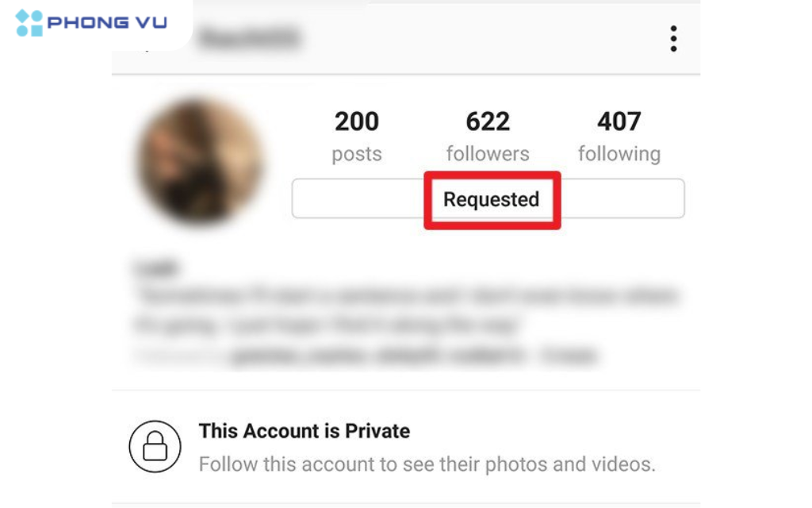Click the posts label

tap(357, 155)
